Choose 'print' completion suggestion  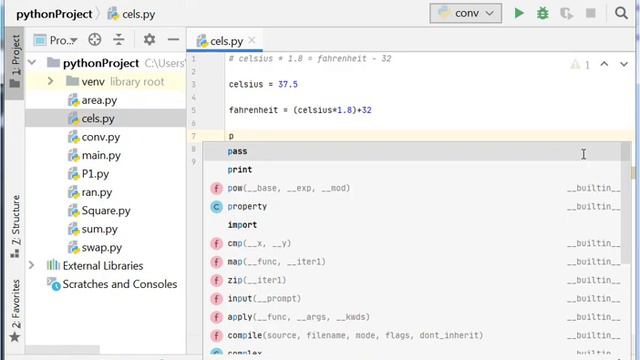pyautogui.click(x=412, y=170)
